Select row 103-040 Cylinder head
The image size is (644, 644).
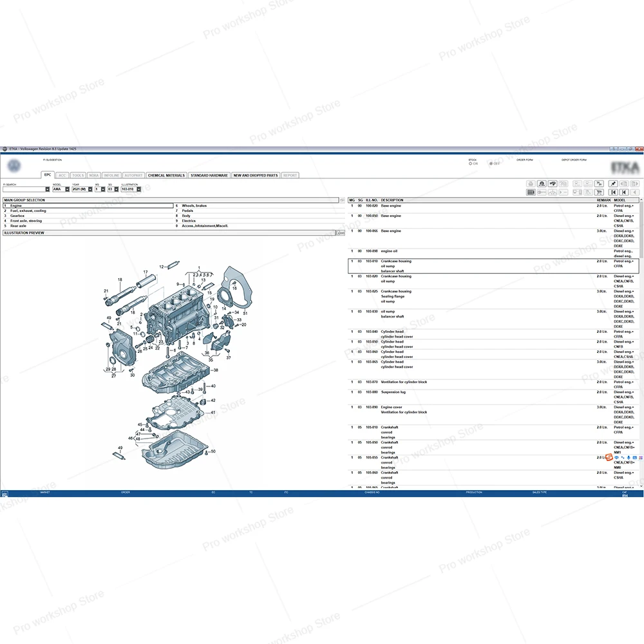[493, 334]
